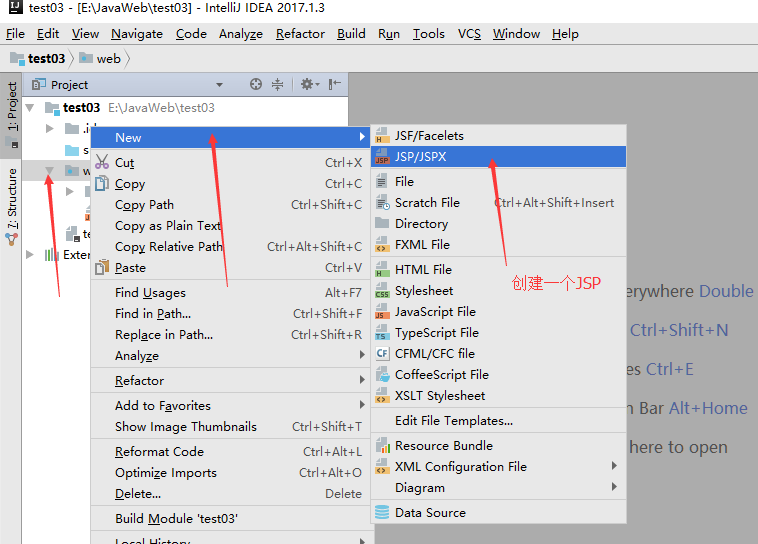Select Reformat Code from context menu
758x544 pixels.
159,452
